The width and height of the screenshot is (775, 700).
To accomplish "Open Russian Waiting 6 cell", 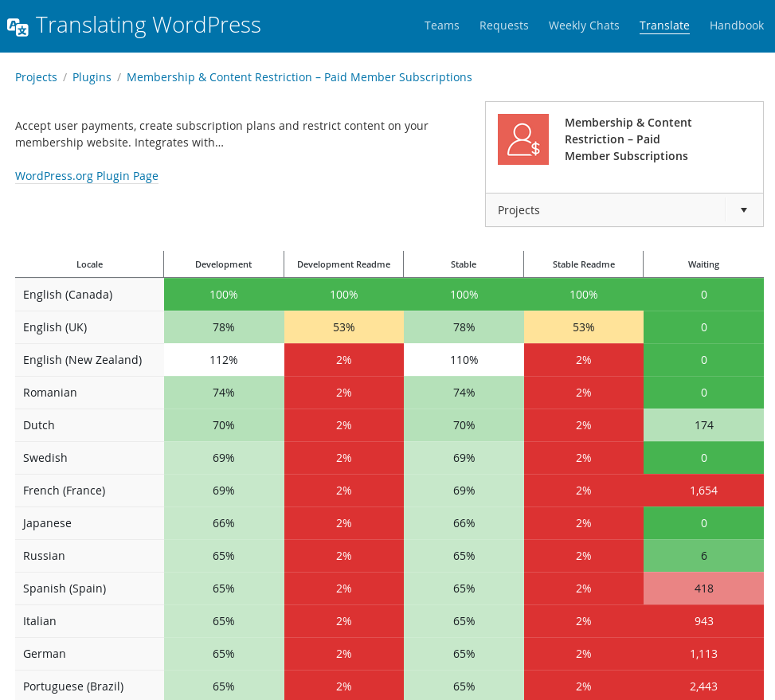I will [704, 556].
